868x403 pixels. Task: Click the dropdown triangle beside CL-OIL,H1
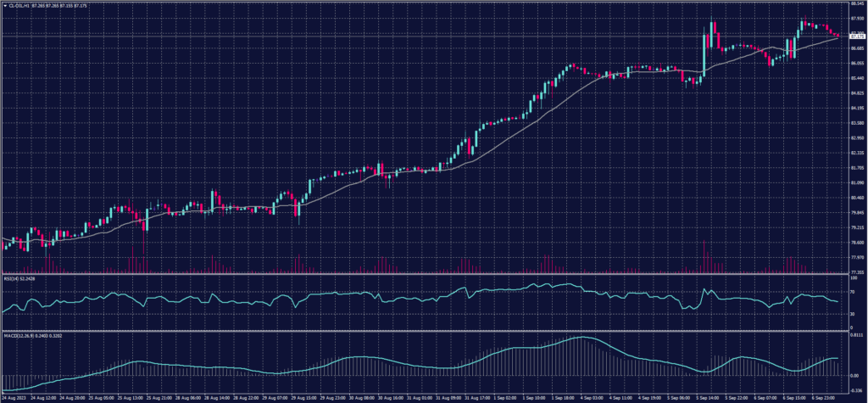click(x=4, y=3)
